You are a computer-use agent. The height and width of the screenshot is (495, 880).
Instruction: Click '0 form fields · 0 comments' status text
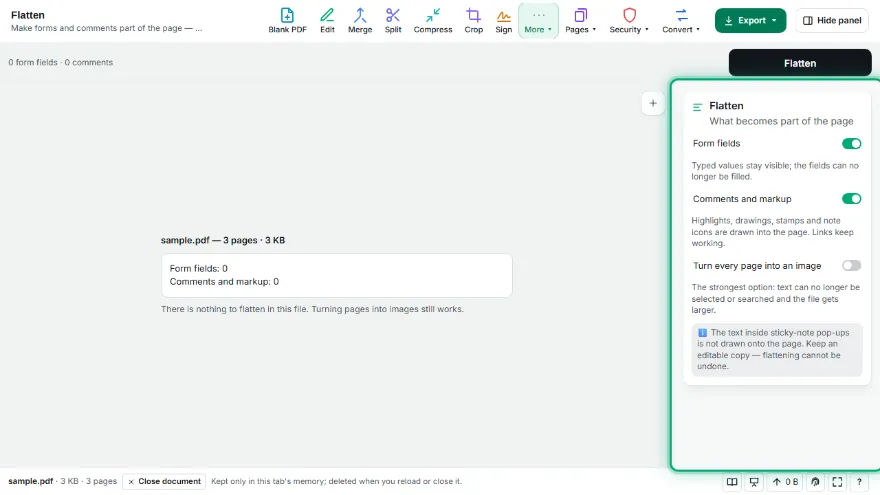click(x=61, y=62)
